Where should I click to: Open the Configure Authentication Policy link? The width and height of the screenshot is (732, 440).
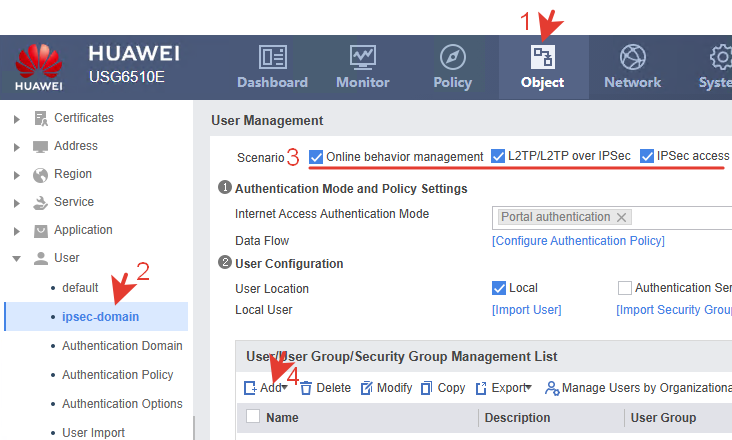pos(578,241)
